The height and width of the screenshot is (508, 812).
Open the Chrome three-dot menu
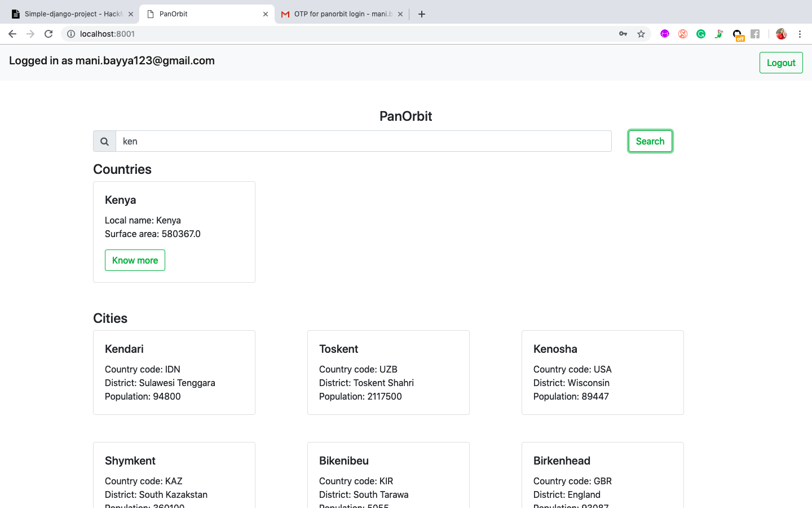coord(800,34)
